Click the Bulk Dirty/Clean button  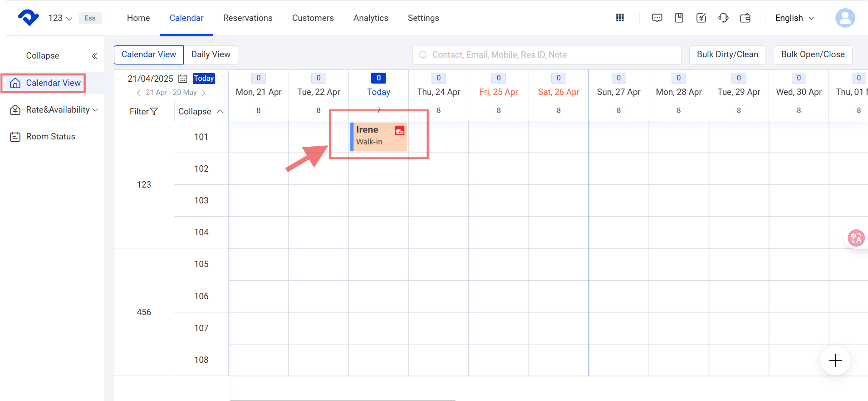pos(727,54)
